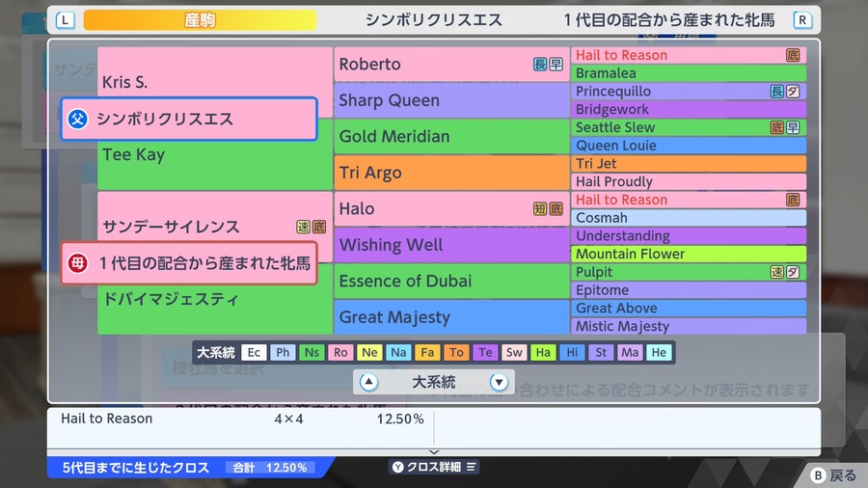
Task: Select the Gold Meridian pedigree cell
Action: [451, 136]
